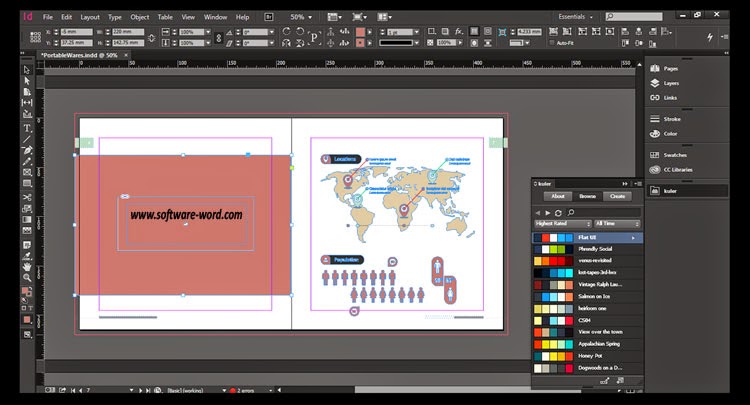Select the Hand tool
Image resolution: width=750 pixels, height=405 pixels.
(x=27, y=267)
